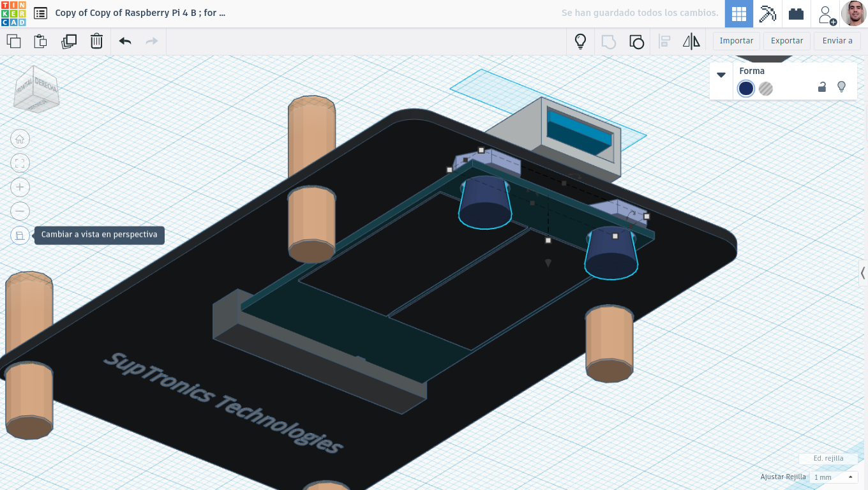Select the solid dark blue color swatch

[746, 89]
